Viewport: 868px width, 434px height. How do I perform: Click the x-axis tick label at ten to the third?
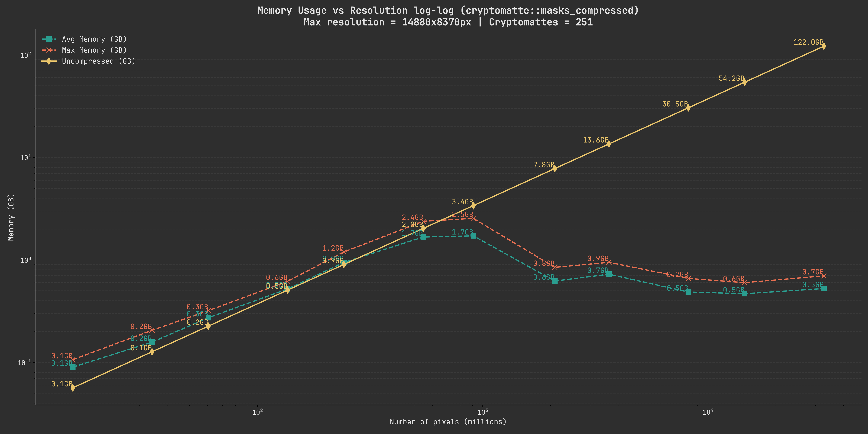[x=483, y=412]
